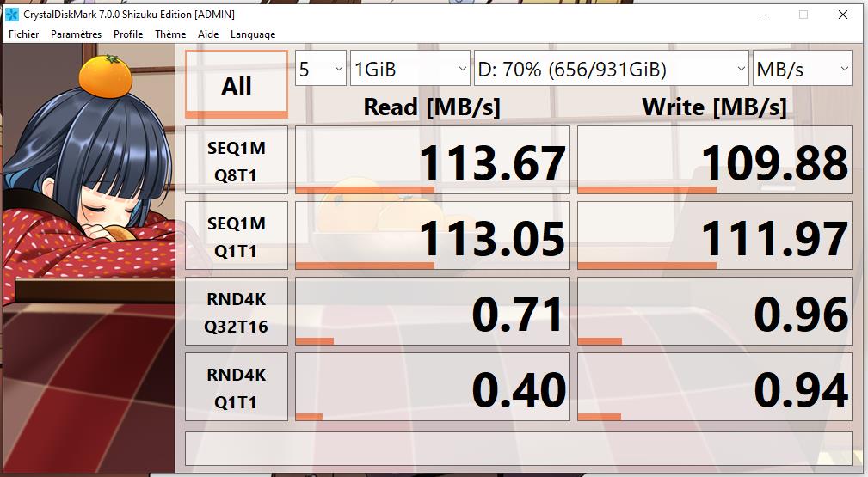Change the MB/s unit dropdown
The image size is (868, 477).
click(802, 69)
